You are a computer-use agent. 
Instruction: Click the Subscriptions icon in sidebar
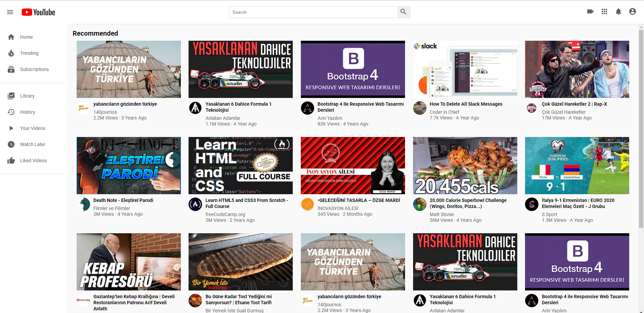coord(11,69)
